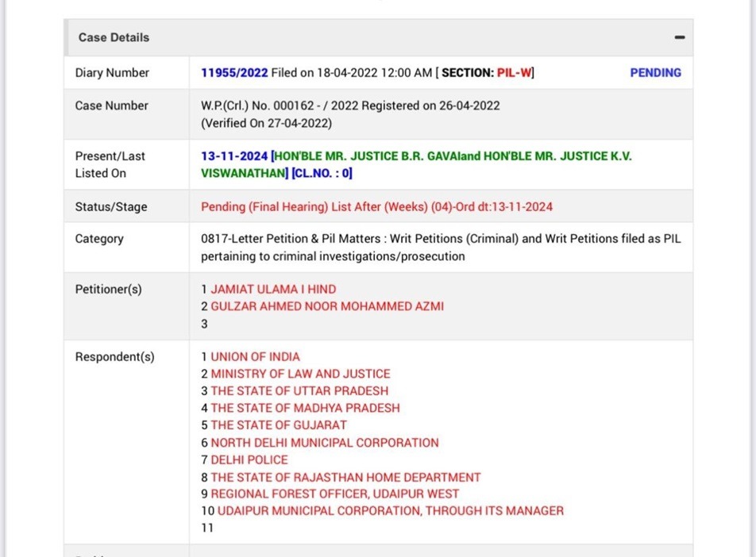The width and height of the screenshot is (756, 557).
Task: Open diary number 11955/2022 link
Action: coord(234,73)
